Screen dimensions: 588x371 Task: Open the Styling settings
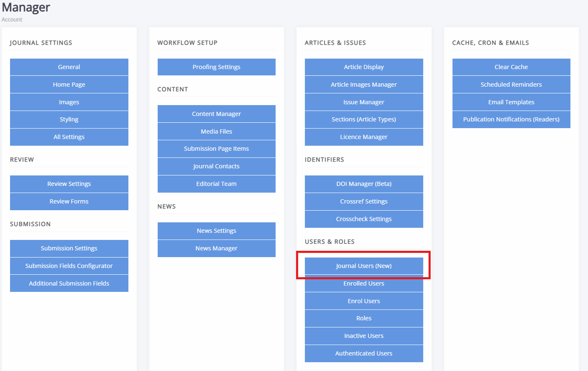tap(69, 119)
